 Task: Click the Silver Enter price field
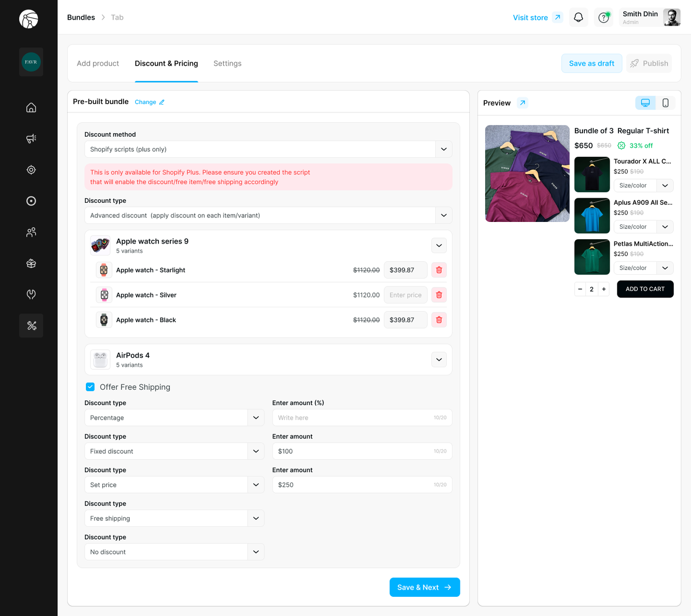tap(406, 295)
